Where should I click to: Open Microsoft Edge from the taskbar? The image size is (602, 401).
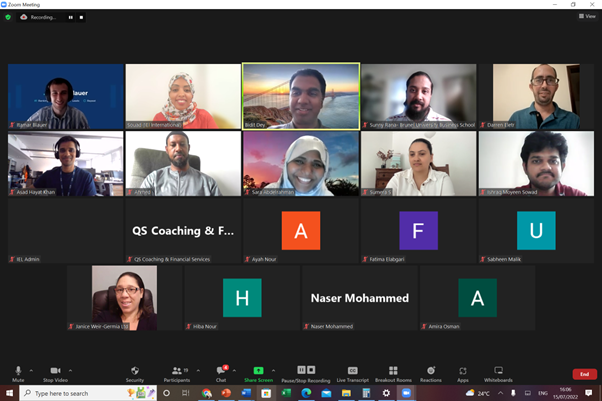point(306,393)
